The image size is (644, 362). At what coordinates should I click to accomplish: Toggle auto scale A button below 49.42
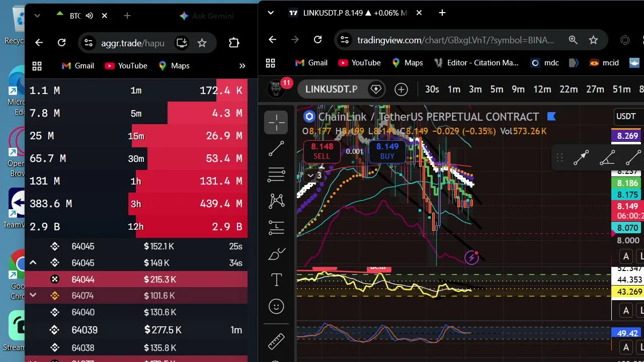coord(626,347)
